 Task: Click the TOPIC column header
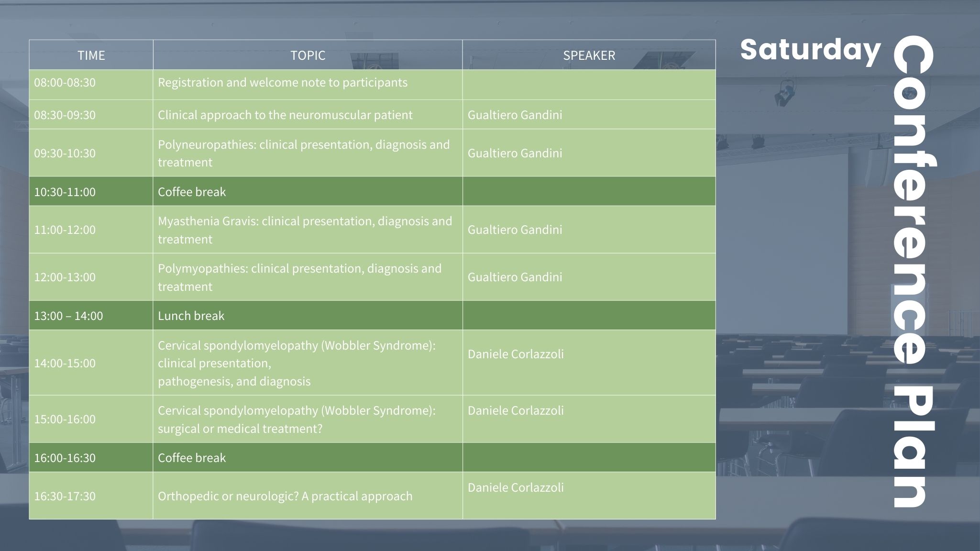(x=308, y=55)
